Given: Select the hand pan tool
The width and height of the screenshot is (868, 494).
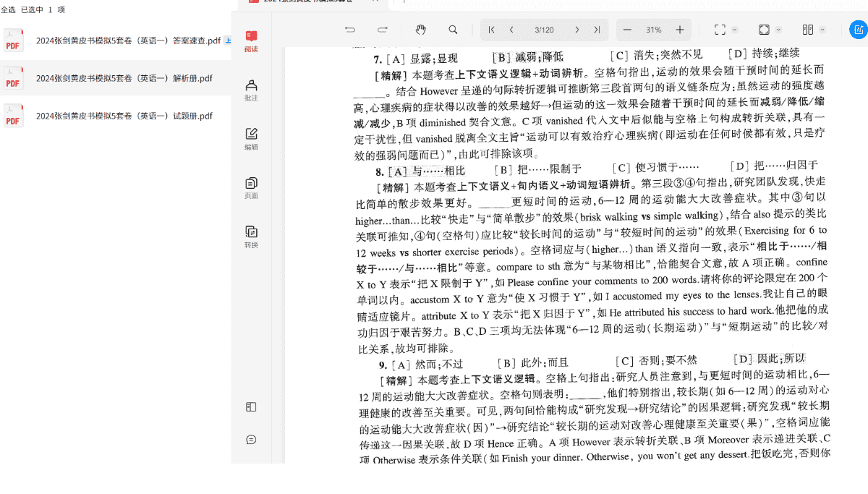Looking at the screenshot, I should [420, 30].
